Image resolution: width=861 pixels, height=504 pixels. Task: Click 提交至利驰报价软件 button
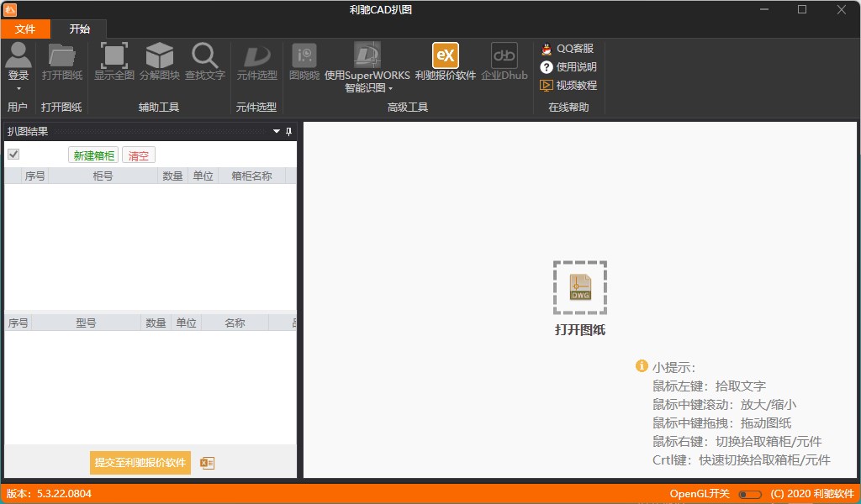coord(140,463)
